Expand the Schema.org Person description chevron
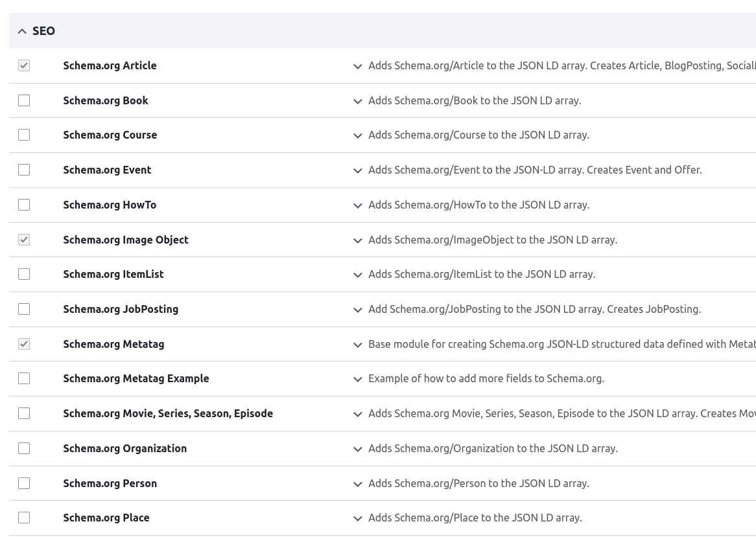The width and height of the screenshot is (756, 537). tap(357, 484)
